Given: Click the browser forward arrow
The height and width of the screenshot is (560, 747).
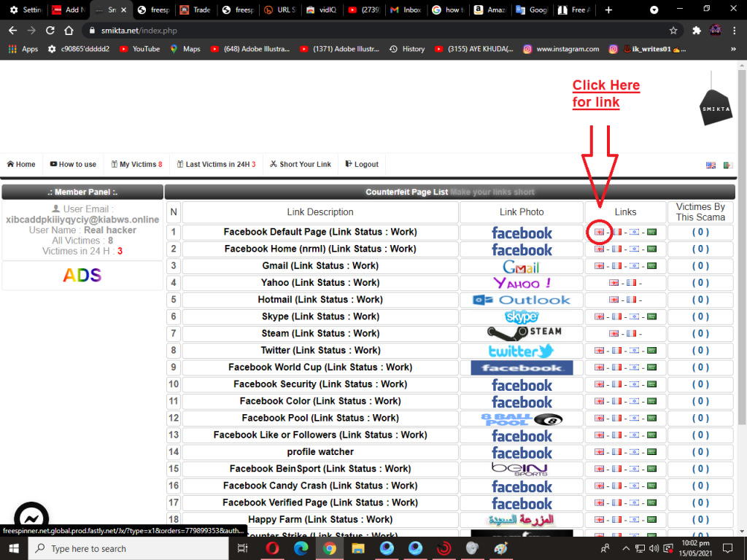Looking at the screenshot, I should click(31, 31).
